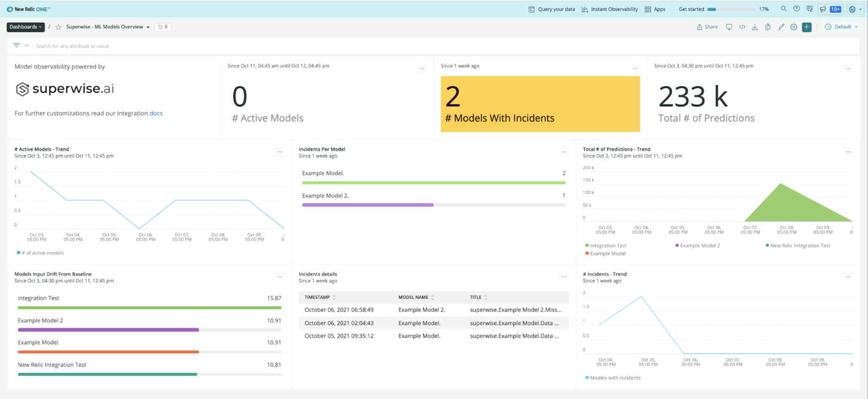
Task: Favorite this dashboard with the star icon
Action: click(x=59, y=27)
